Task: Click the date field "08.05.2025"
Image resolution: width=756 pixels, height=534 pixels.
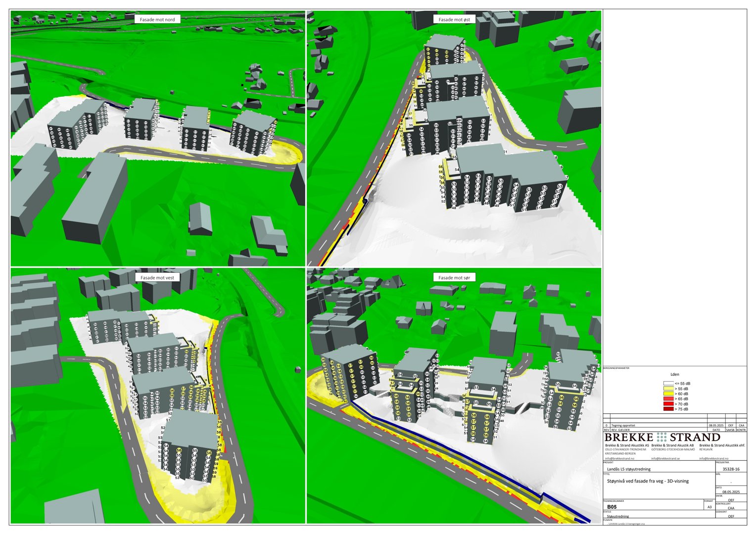Action: [x=731, y=492]
